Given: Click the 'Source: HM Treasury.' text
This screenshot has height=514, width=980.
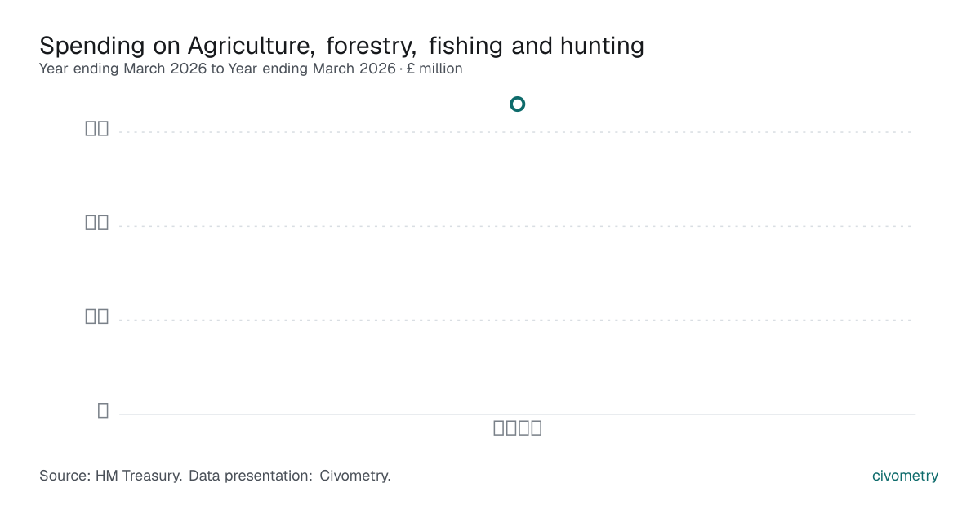Looking at the screenshot, I should [111, 476].
